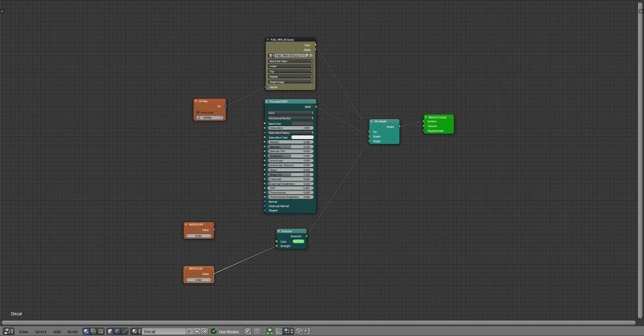The height and width of the screenshot is (336, 644).
Task: Select the compositing nodes tree type icon
Action: [93, 331]
